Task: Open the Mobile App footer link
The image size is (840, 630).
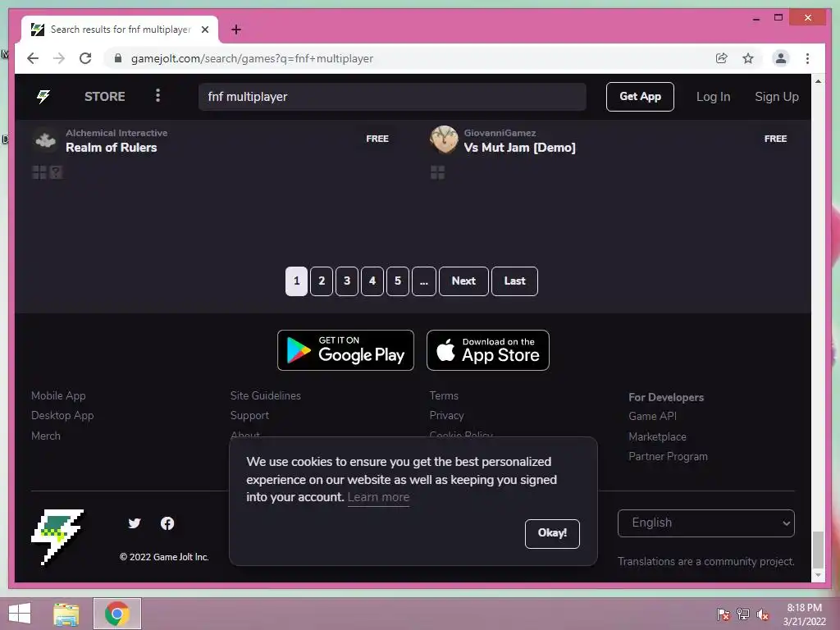Action: pyautogui.click(x=58, y=396)
